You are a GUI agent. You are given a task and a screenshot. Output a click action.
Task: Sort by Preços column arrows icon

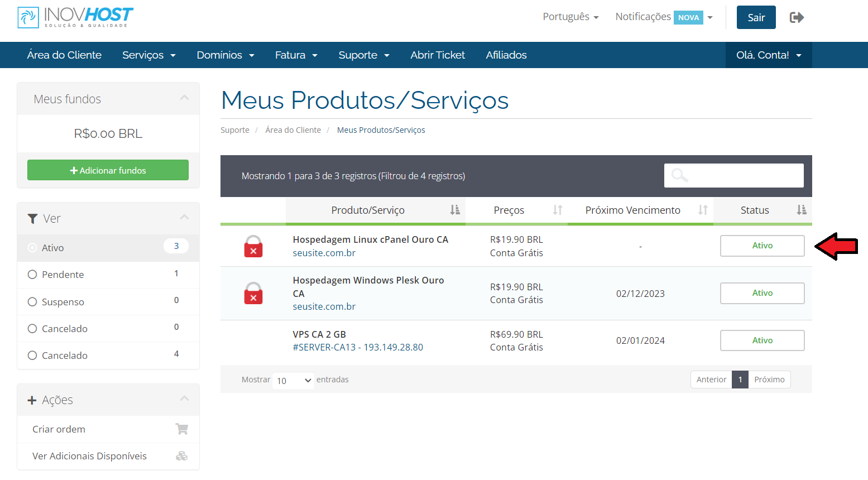pyautogui.click(x=557, y=210)
